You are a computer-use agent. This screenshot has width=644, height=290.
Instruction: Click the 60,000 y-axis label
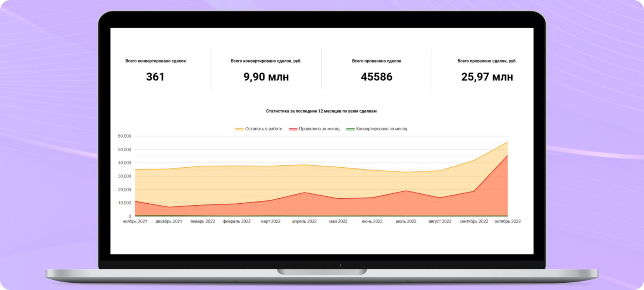[125, 136]
